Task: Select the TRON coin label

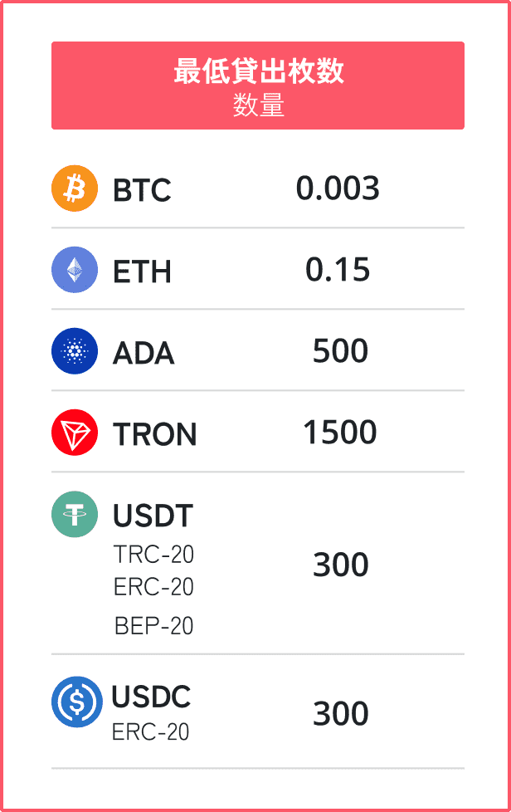Action: pyautogui.click(x=155, y=434)
